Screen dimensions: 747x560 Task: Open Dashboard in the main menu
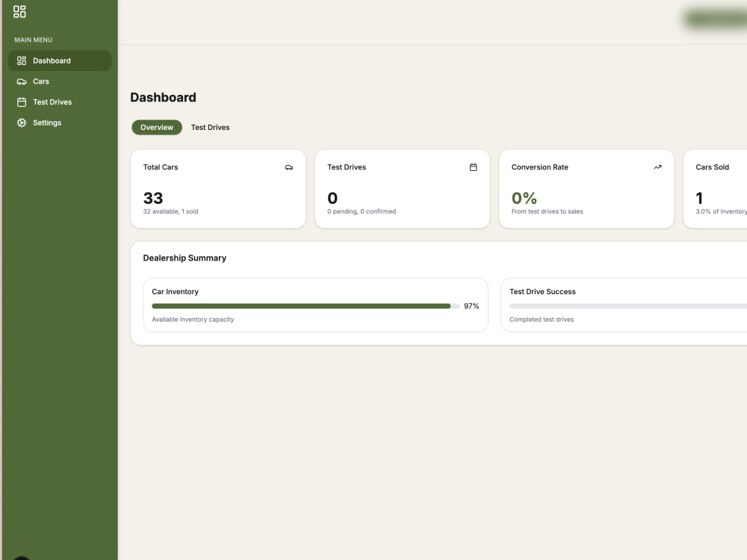coord(60,61)
